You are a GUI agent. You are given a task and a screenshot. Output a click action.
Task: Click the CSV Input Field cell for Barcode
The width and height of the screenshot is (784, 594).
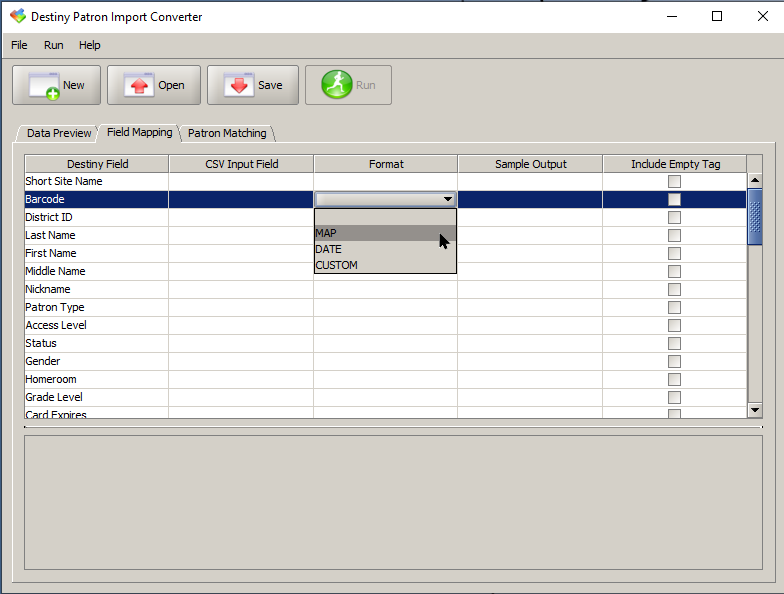[x=241, y=200]
